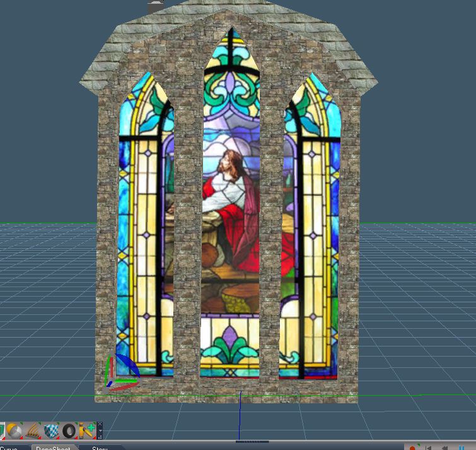Click the yellow figure with green plus icon
The width and height of the screenshot is (476, 450).
[x=88, y=430]
